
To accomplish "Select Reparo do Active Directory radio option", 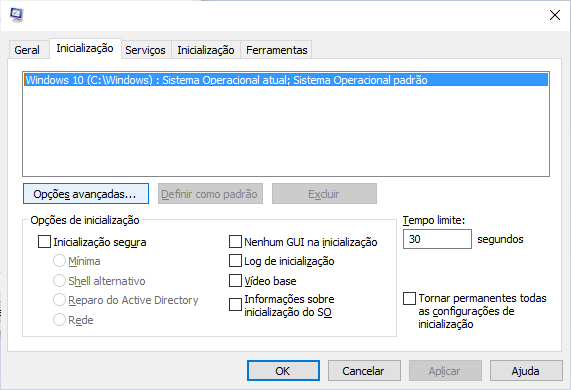I will point(59,300).
